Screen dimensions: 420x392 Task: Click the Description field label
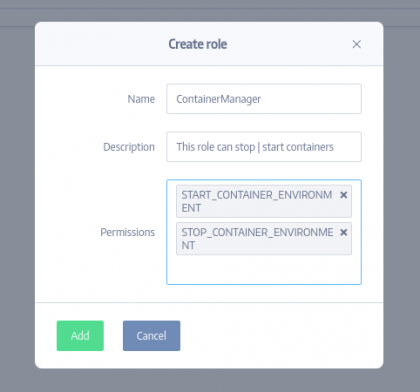129,147
